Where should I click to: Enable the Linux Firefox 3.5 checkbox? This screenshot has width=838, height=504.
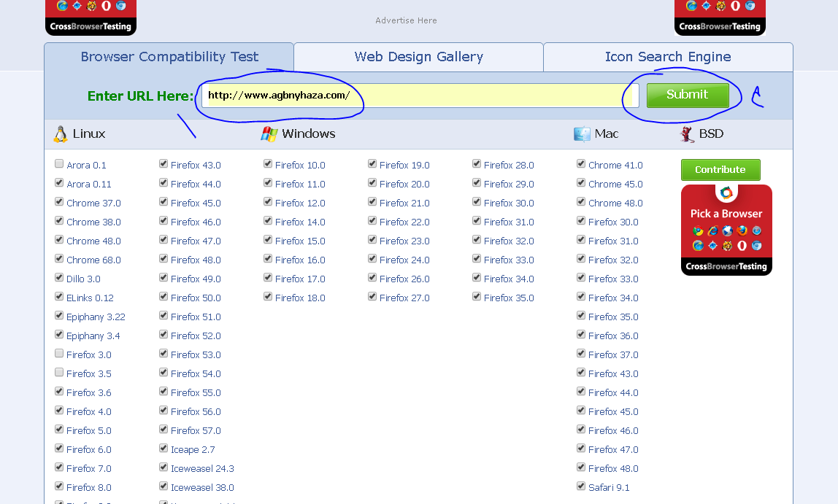[59, 372]
